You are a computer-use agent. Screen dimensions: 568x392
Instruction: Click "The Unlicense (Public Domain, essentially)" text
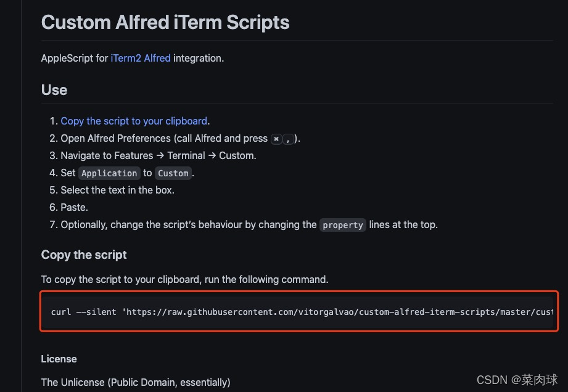[x=136, y=382]
